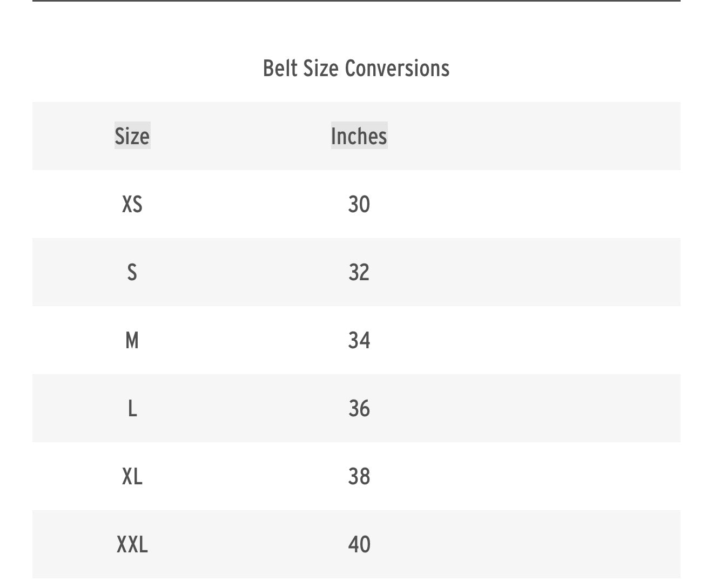Select the L size cell

tap(132, 408)
